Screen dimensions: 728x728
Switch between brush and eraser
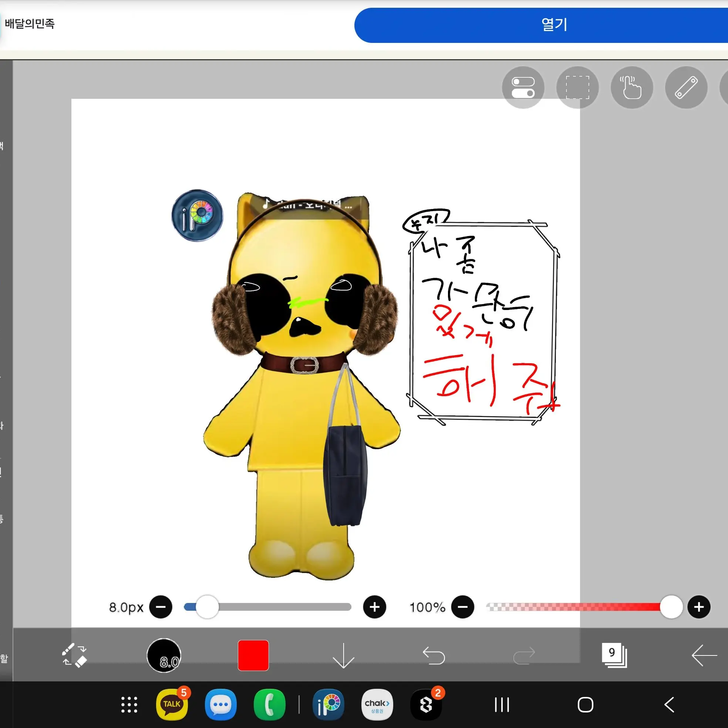click(x=74, y=655)
